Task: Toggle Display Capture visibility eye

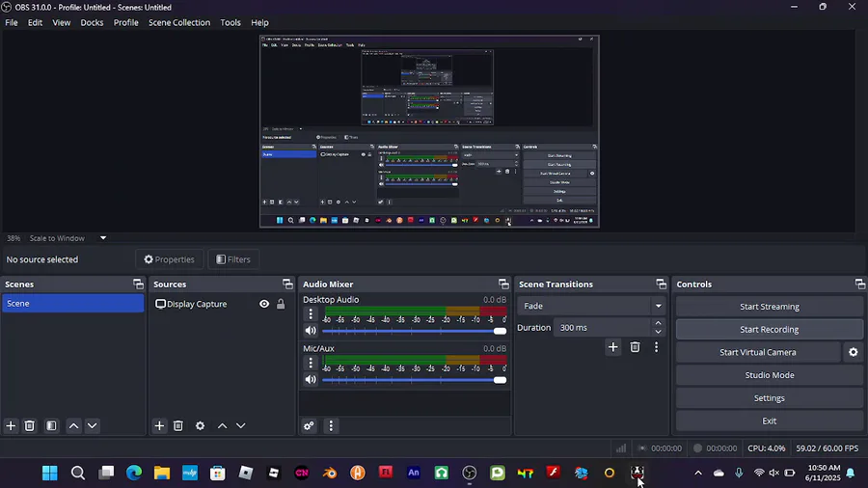Action: click(264, 304)
